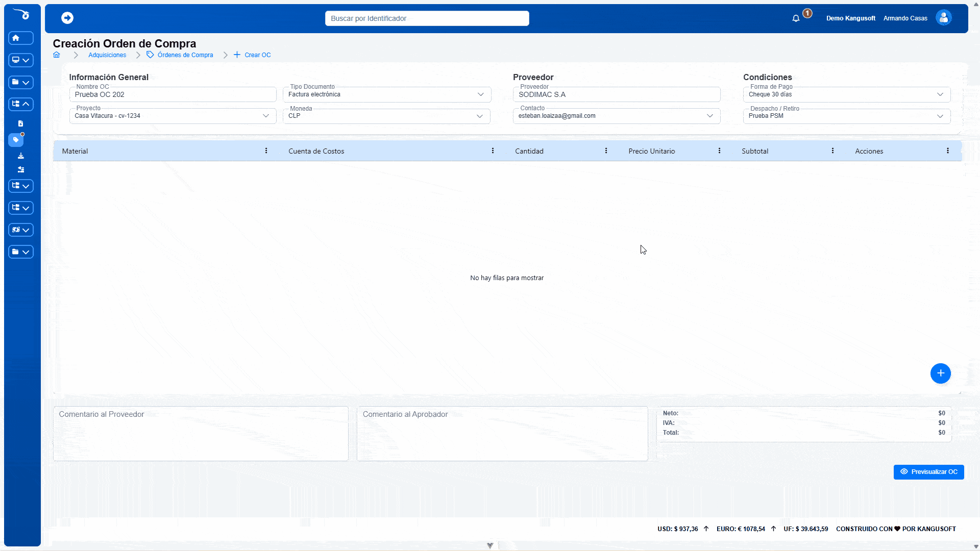Screen dimensions: 980x551
Task: Open the Moneda dropdown
Action: (x=387, y=116)
